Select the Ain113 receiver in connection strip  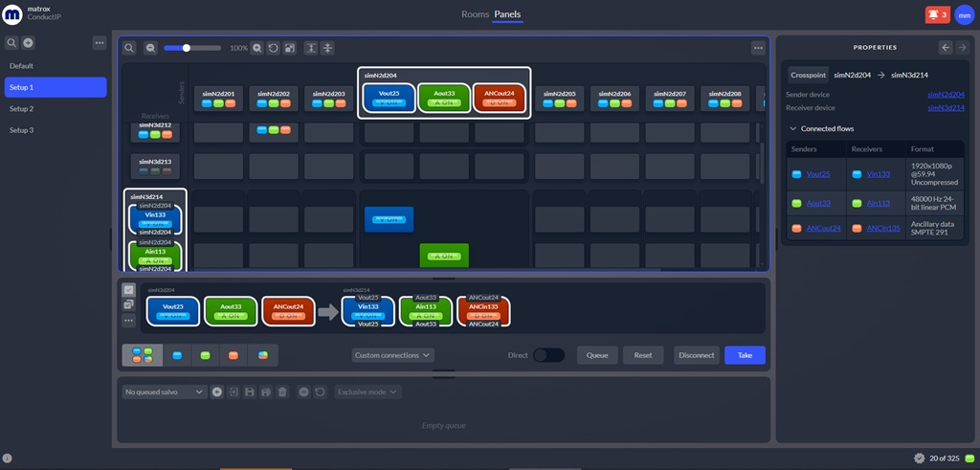click(426, 311)
